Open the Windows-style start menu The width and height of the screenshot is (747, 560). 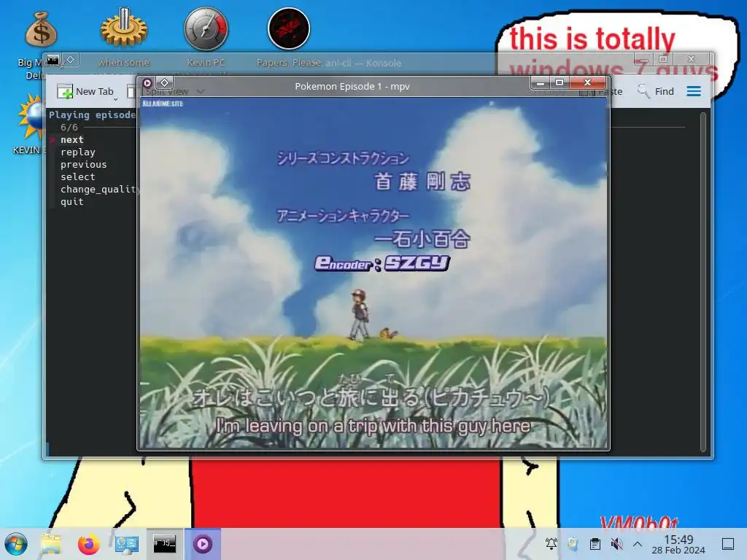tap(16, 544)
